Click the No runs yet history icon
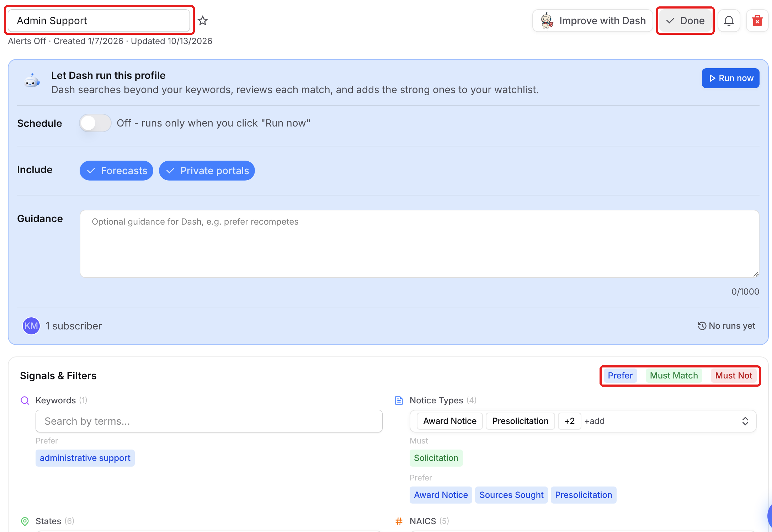The image size is (772, 532). (x=702, y=326)
